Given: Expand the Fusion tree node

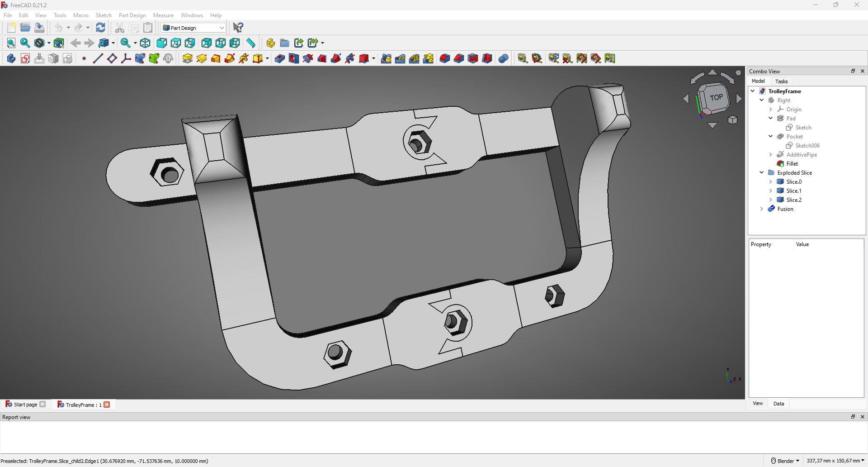Looking at the screenshot, I should pyautogui.click(x=762, y=209).
